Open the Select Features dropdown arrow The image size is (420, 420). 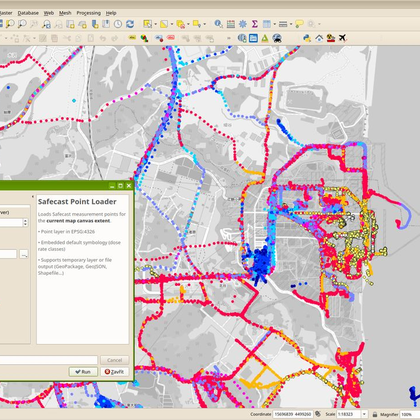156,24
